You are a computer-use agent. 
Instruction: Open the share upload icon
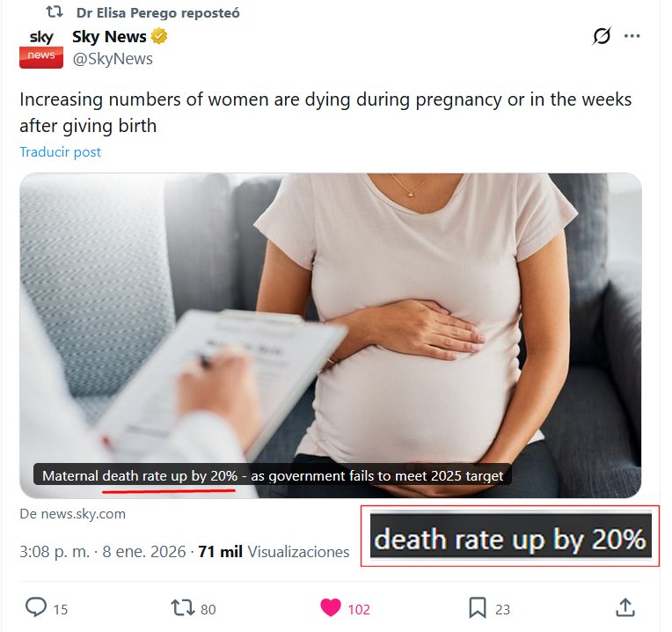pyautogui.click(x=625, y=607)
